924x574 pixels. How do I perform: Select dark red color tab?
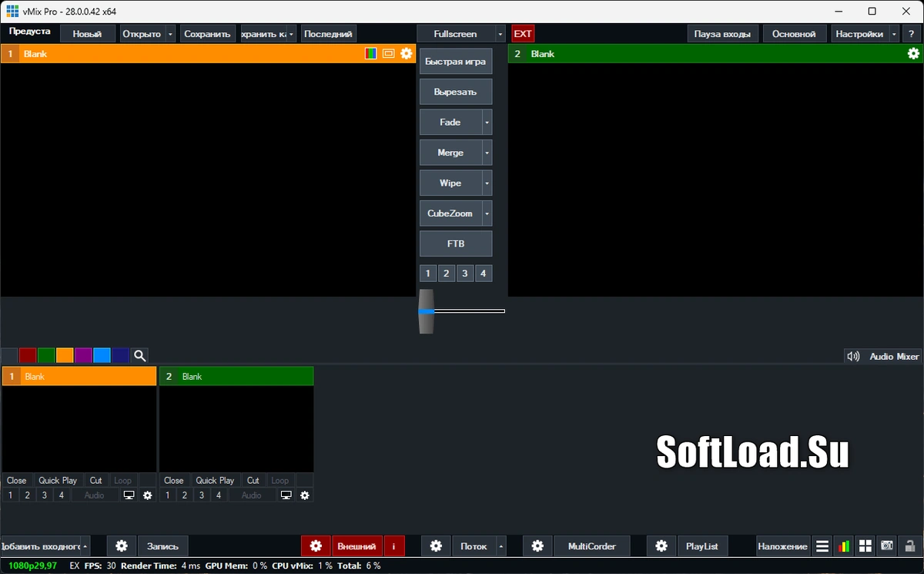coord(28,355)
